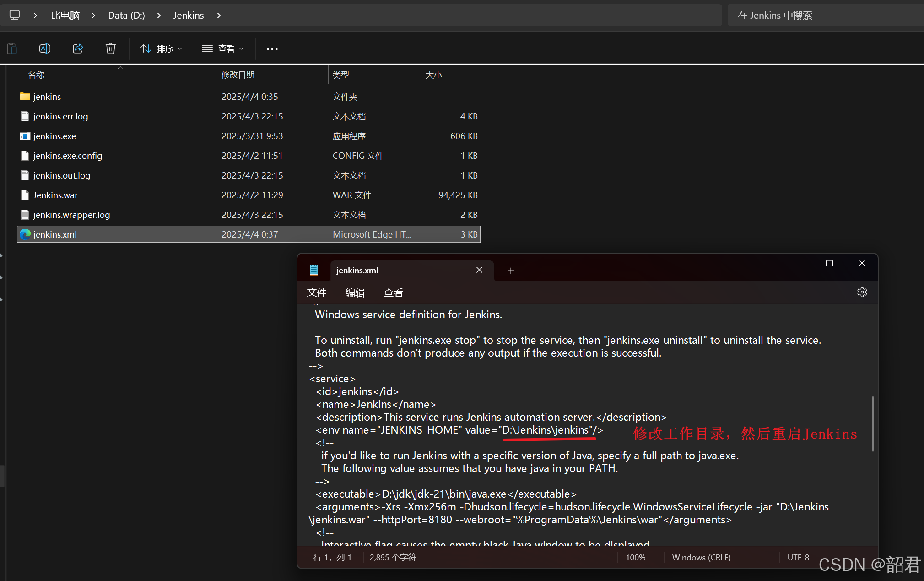Image resolution: width=924 pixels, height=581 pixels.
Task: Click Data (D:) in the breadcrumb path
Action: click(126, 16)
